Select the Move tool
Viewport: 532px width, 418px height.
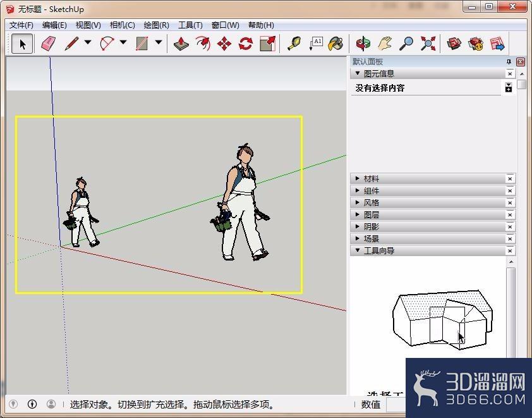[x=224, y=44]
